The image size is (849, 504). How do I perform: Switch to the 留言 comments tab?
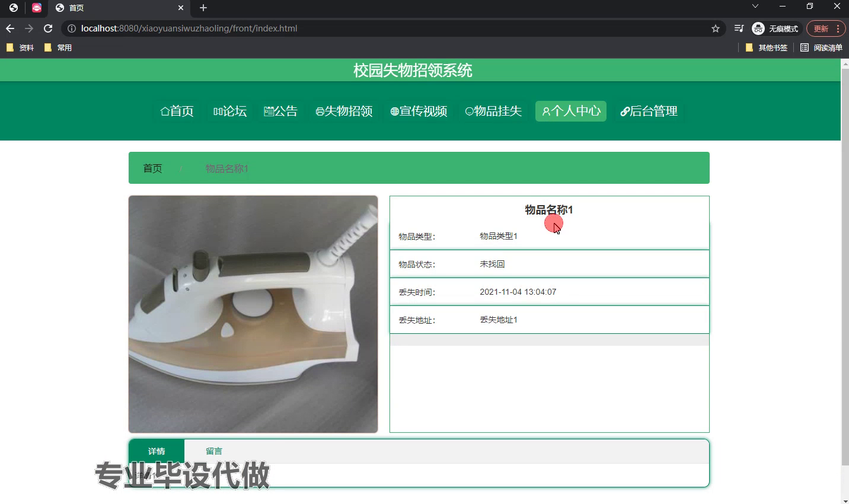click(214, 451)
